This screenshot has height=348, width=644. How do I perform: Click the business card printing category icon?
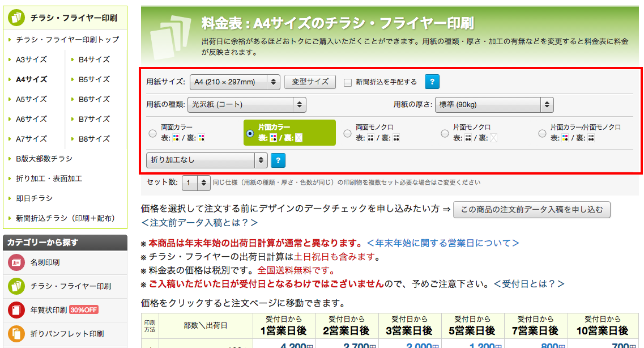pos(16,262)
